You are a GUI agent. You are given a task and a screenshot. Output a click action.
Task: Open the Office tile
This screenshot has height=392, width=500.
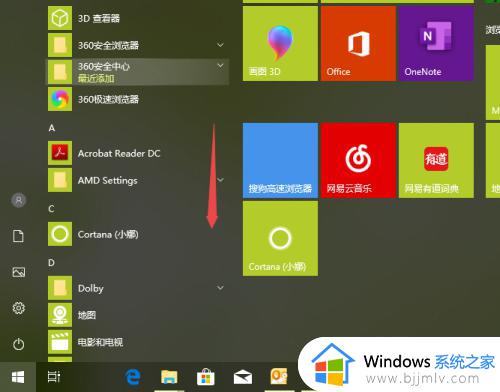(358, 43)
